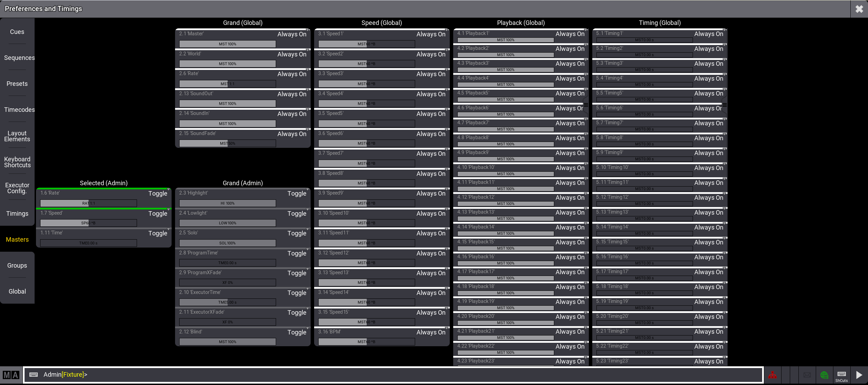
Task: Select the Global sidebar button
Action: 17,292
